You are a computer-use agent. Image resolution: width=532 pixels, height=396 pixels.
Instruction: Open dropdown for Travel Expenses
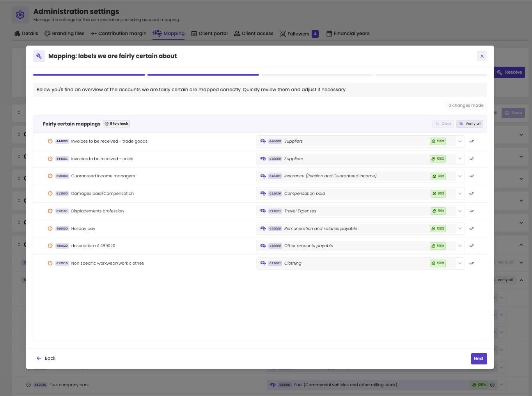tap(460, 211)
